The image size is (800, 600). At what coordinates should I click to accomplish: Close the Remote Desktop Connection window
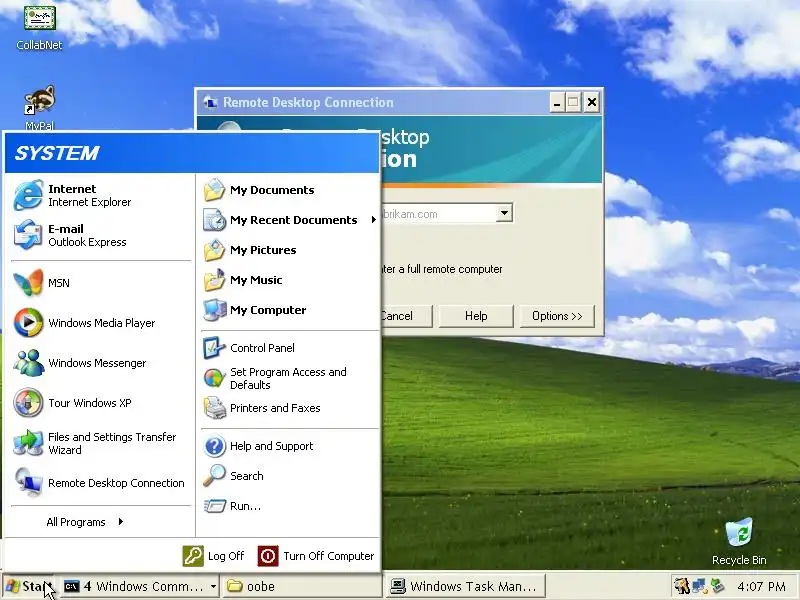[591, 103]
